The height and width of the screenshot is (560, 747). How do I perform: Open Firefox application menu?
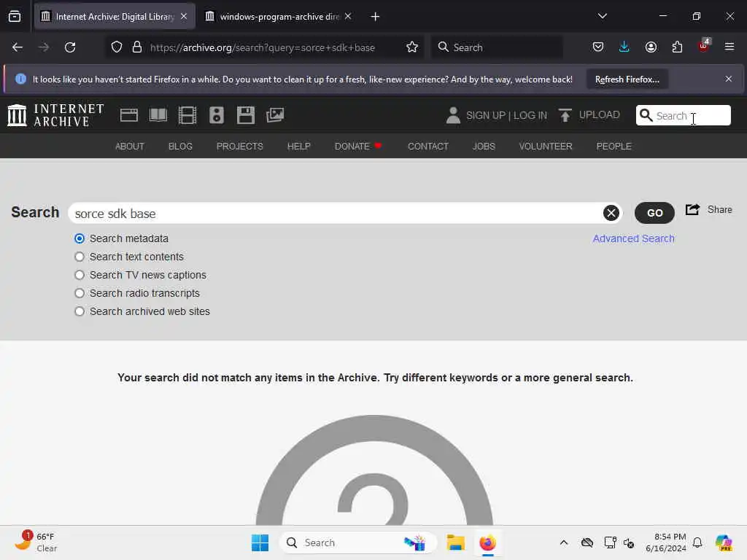coord(729,47)
